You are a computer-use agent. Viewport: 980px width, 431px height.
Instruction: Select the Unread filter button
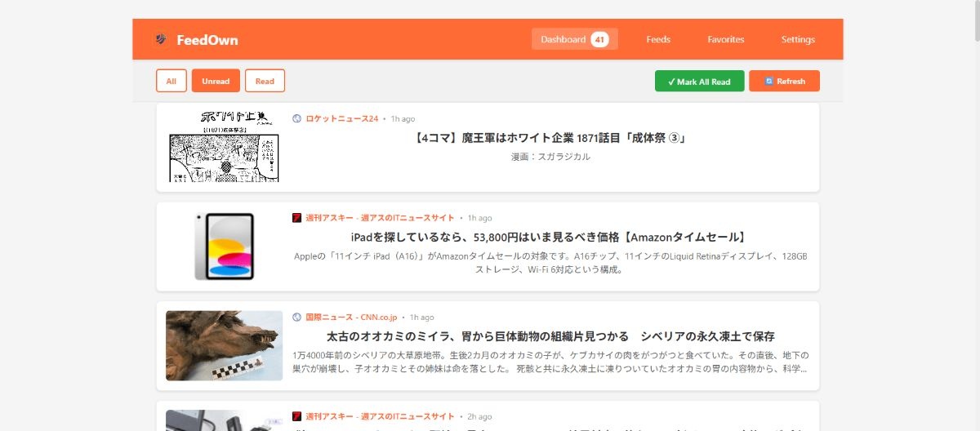pos(216,81)
